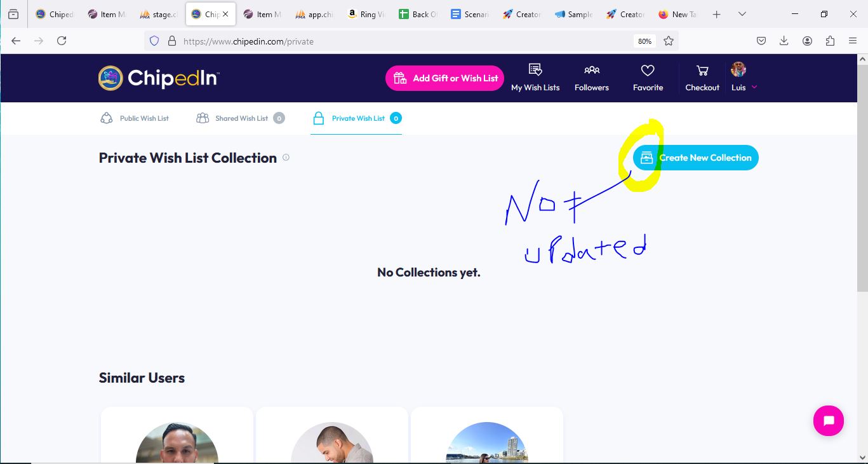Viewport: 868px width, 464px height.
Task: Switch to the Back O spreadsheet tab
Action: point(418,14)
